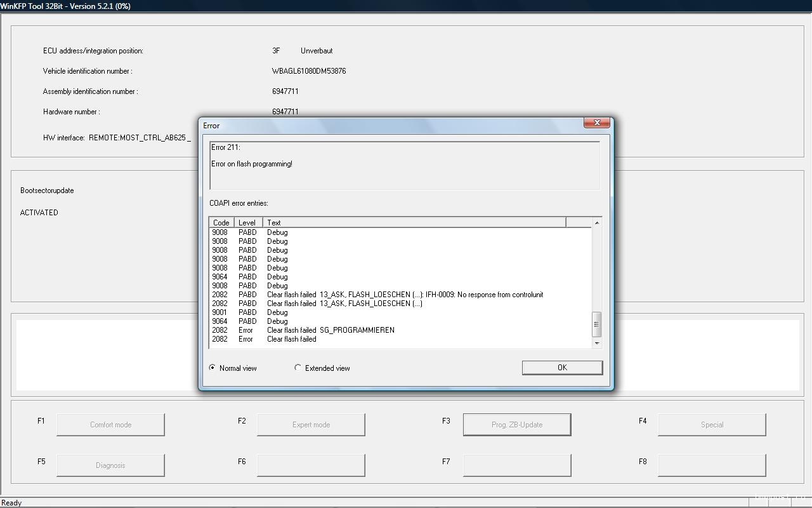The width and height of the screenshot is (812, 508).
Task: Select the Normal view radio button
Action: pos(213,368)
